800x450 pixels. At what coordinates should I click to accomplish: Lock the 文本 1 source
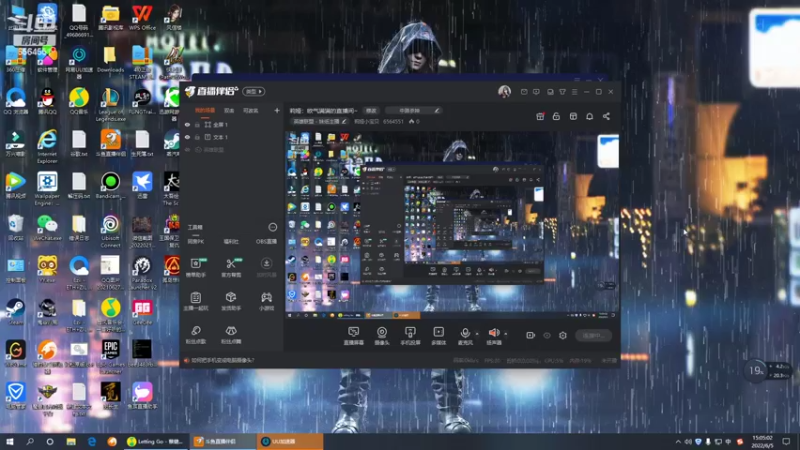click(197, 137)
